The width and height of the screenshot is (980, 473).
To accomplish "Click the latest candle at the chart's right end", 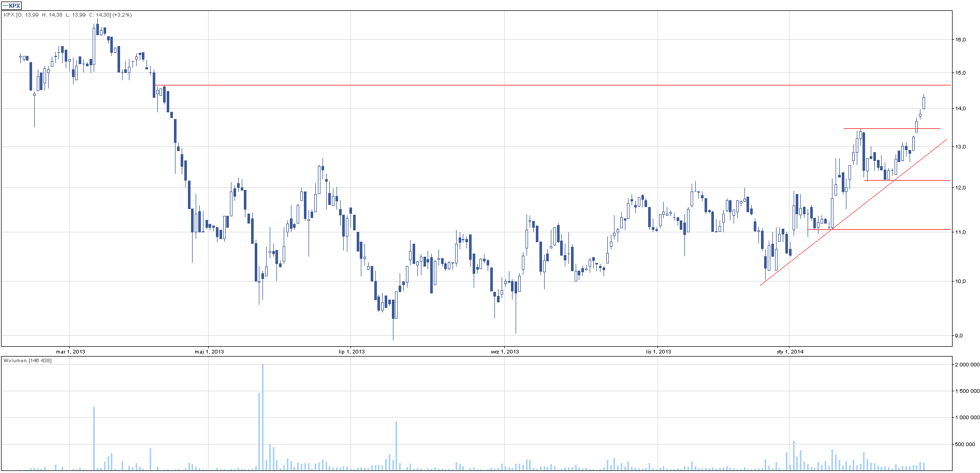I will 924,102.
